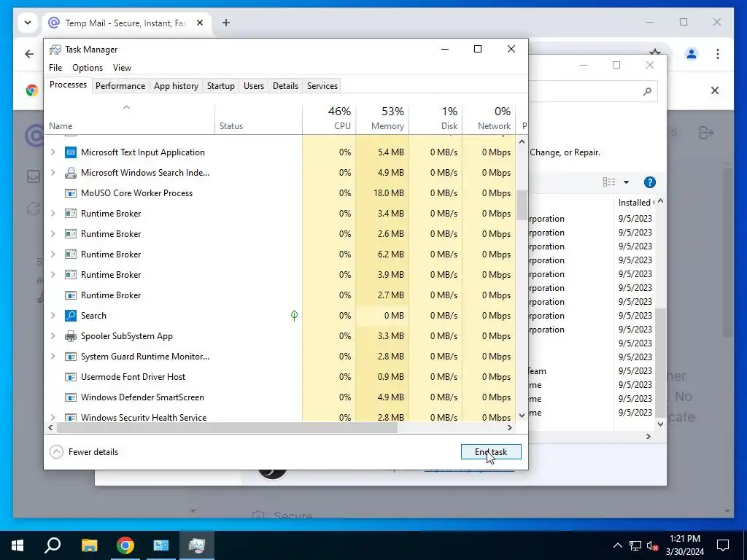Sort by Disk column header
The height and width of the screenshot is (560, 747).
(x=436, y=118)
